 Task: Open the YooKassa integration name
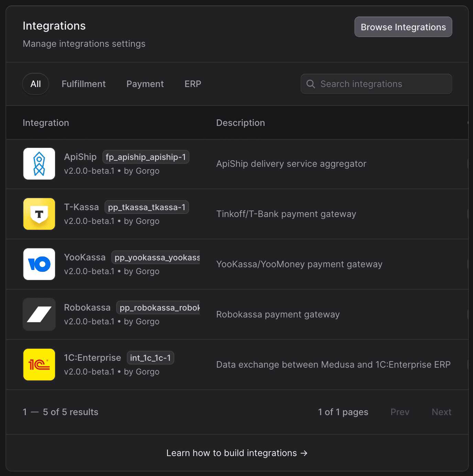pos(85,257)
